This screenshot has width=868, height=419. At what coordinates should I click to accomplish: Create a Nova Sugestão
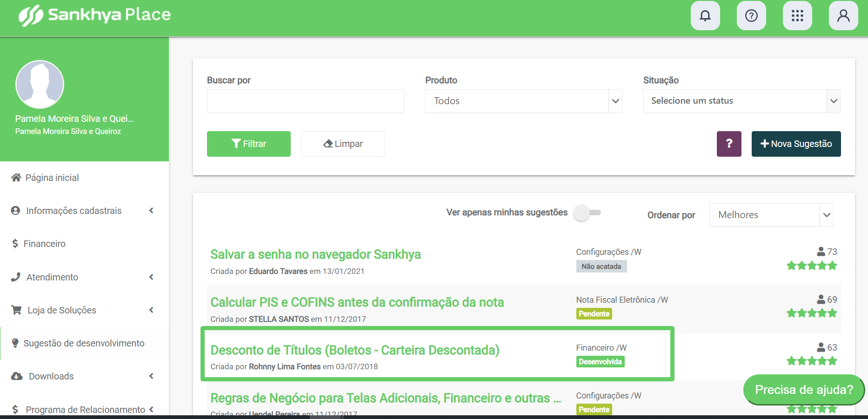(796, 144)
